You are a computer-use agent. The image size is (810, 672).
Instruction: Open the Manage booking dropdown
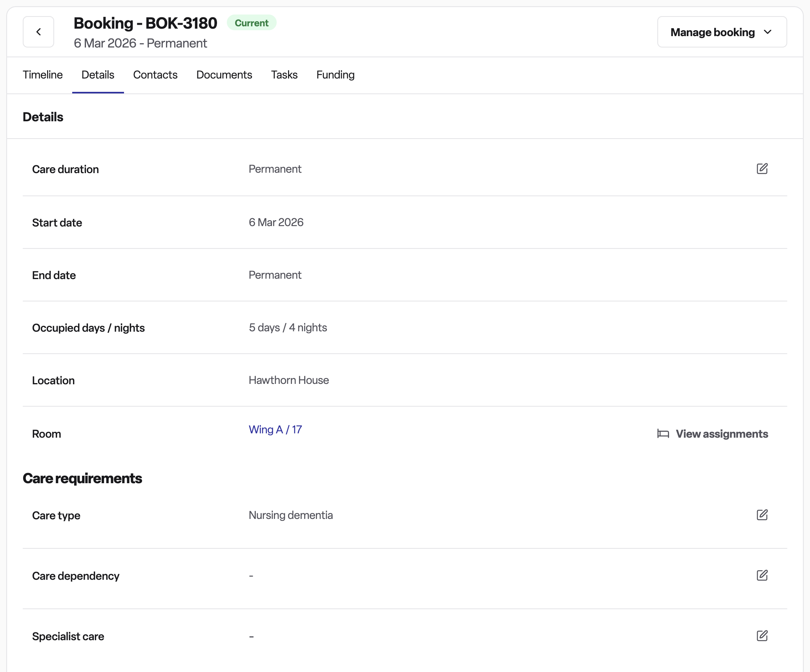pyautogui.click(x=722, y=32)
